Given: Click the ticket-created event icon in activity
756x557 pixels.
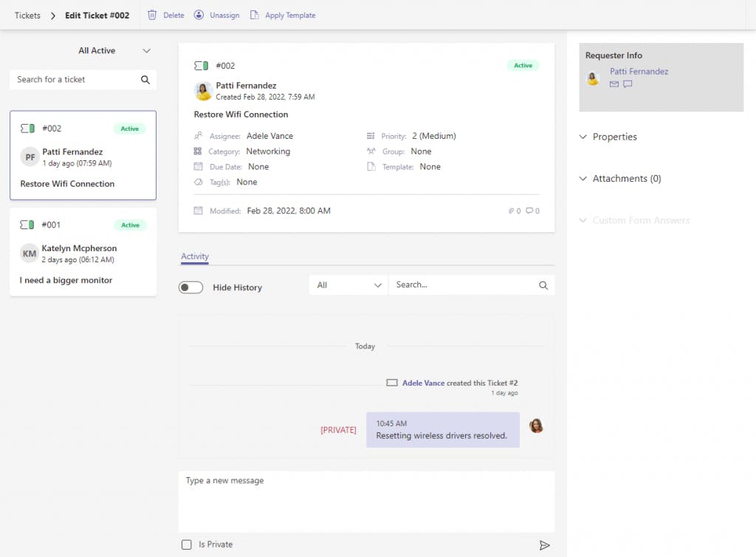Looking at the screenshot, I should 392,383.
